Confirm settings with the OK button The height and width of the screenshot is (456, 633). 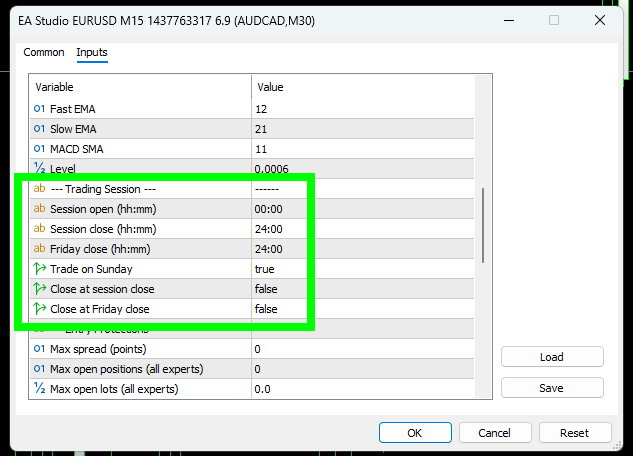(x=415, y=433)
